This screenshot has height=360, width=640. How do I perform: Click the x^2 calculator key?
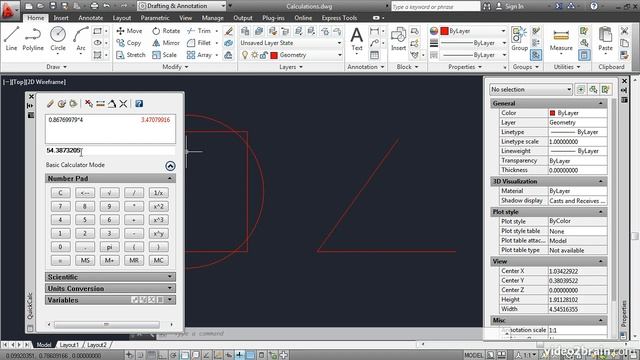coord(158,206)
